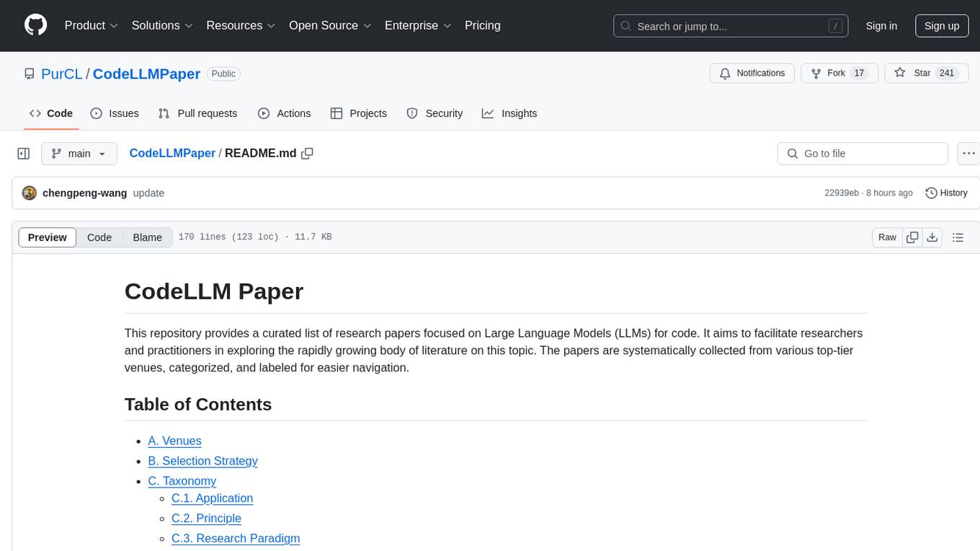Click the star count 241
980x551 pixels.
pyautogui.click(x=947, y=73)
